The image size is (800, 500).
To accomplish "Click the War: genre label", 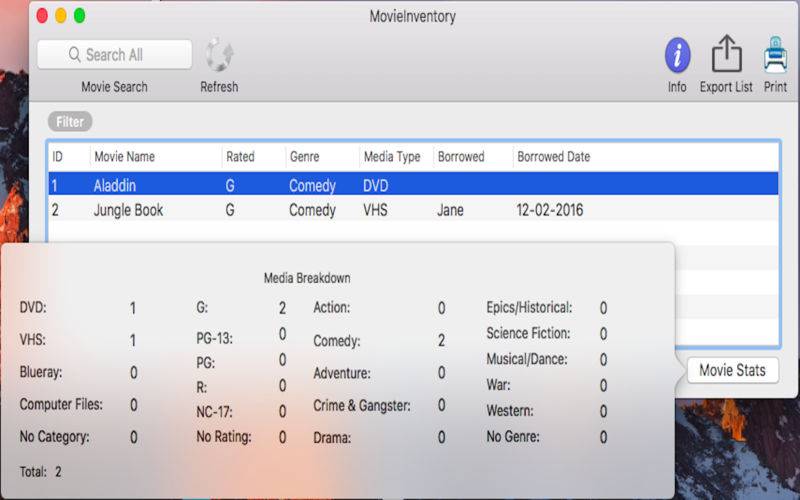I will tap(498, 385).
